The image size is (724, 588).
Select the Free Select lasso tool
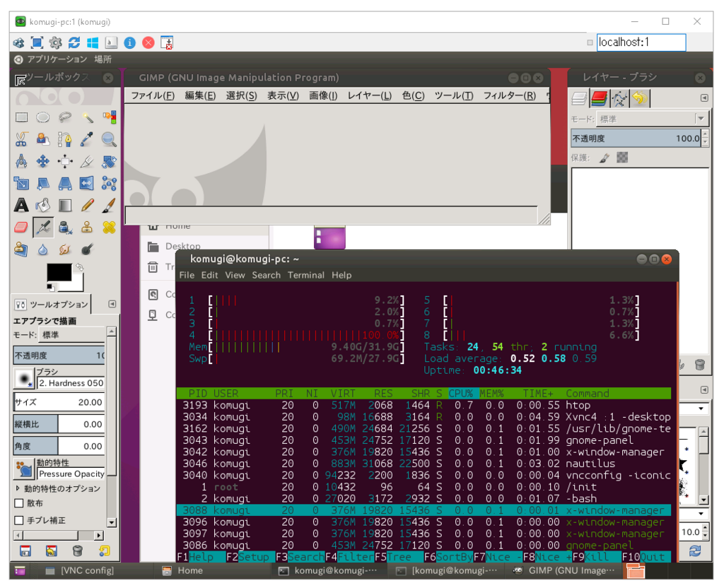click(65, 117)
